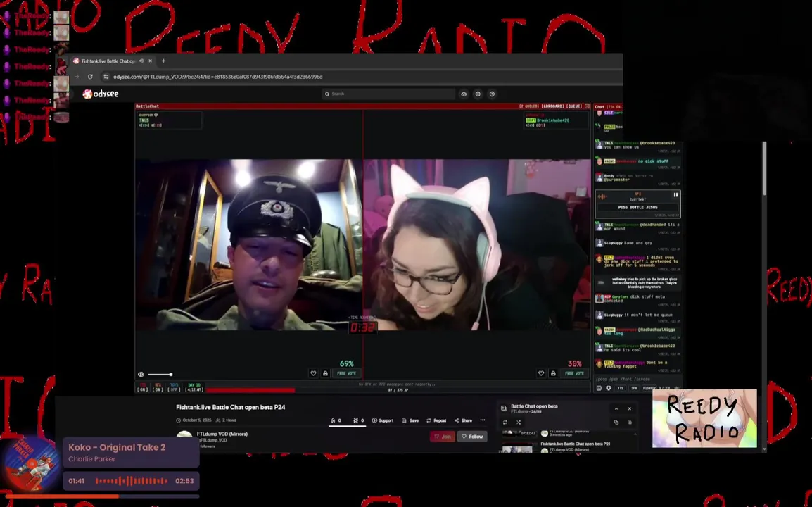Open the Odysee help icon
The width and height of the screenshot is (812, 507).
click(492, 94)
